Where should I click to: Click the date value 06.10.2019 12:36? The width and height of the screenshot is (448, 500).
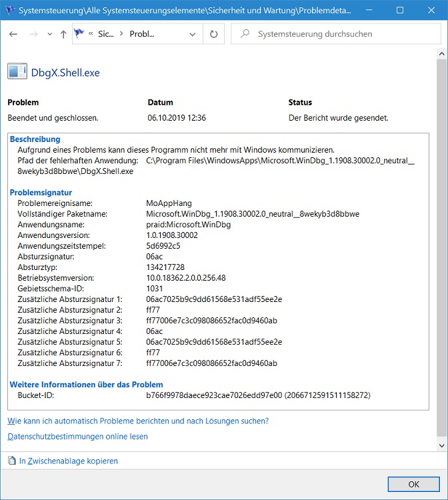pyautogui.click(x=177, y=117)
